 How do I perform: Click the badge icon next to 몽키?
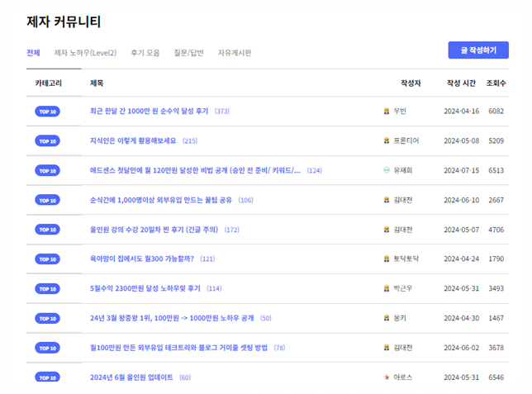(387, 318)
